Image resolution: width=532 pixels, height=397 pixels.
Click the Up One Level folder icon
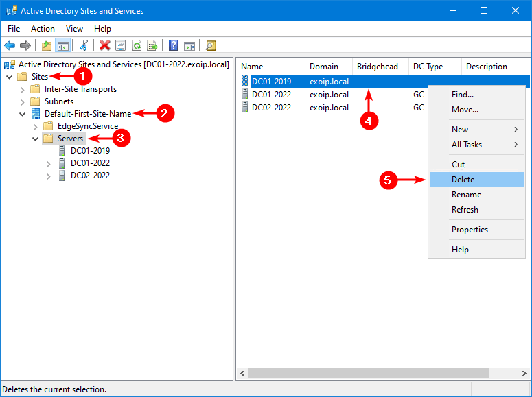[x=46, y=45]
